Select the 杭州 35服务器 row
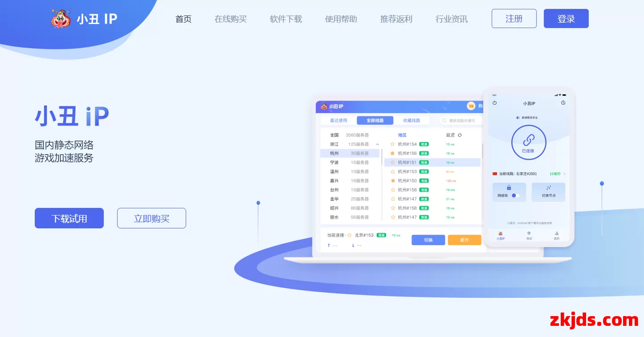The height and width of the screenshot is (337, 644). pyautogui.click(x=350, y=153)
